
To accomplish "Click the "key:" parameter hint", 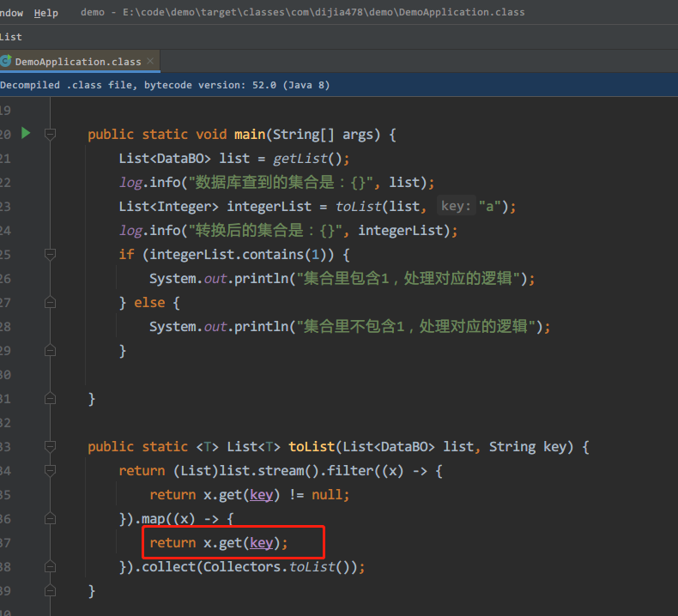I will click(x=455, y=207).
